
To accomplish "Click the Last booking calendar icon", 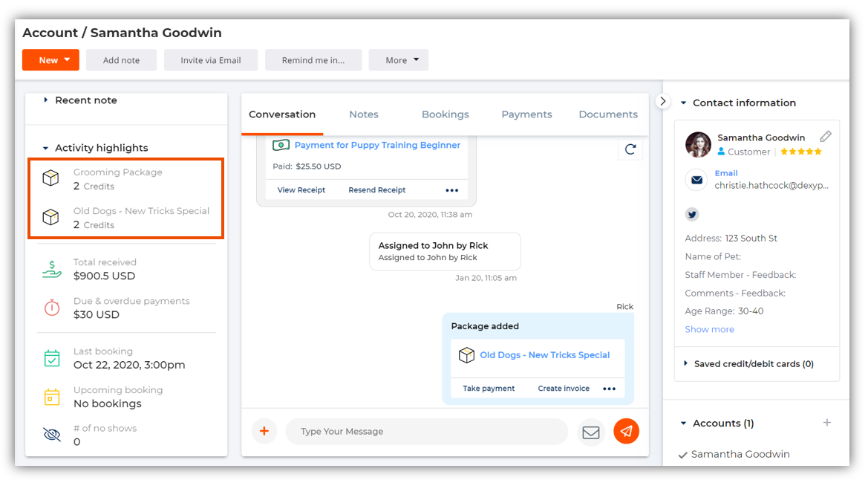I will (51, 358).
